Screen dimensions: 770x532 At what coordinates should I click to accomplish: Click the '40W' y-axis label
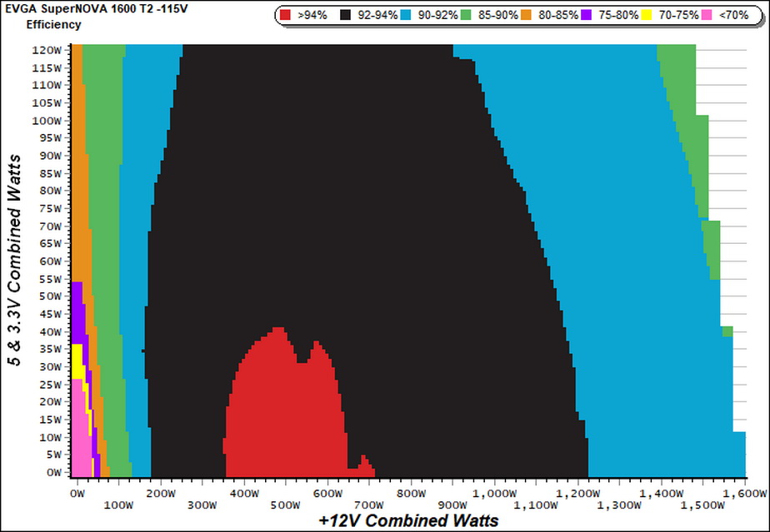[50, 331]
